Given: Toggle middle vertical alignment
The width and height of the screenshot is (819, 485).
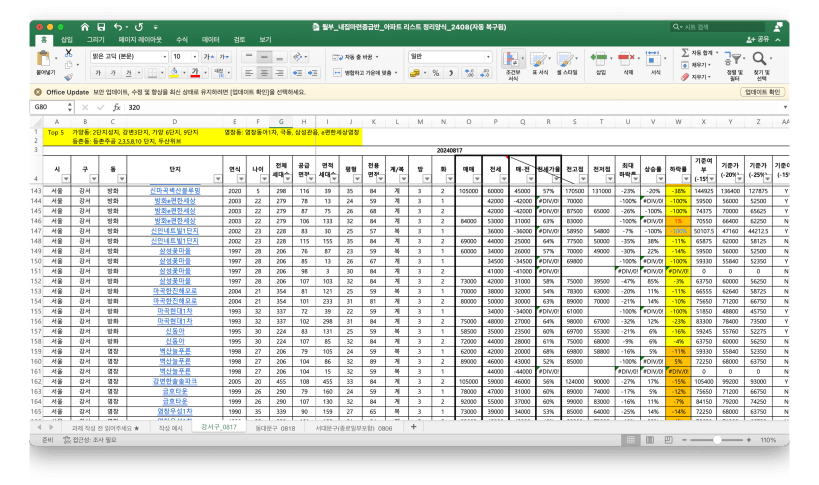Looking at the screenshot, I should click(265, 56).
